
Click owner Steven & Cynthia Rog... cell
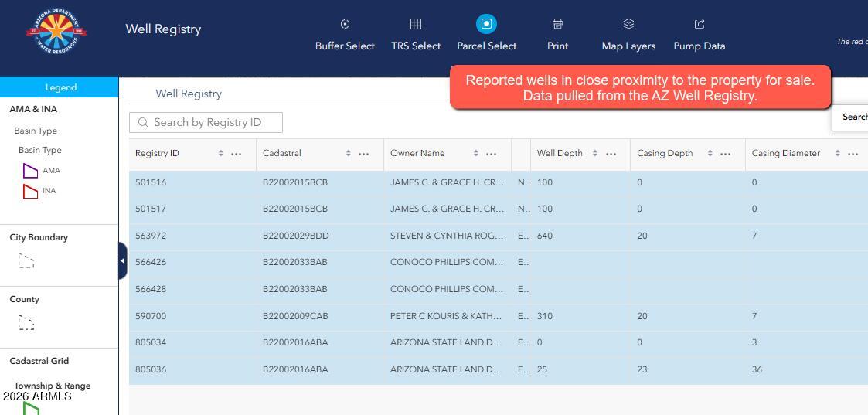(x=447, y=236)
